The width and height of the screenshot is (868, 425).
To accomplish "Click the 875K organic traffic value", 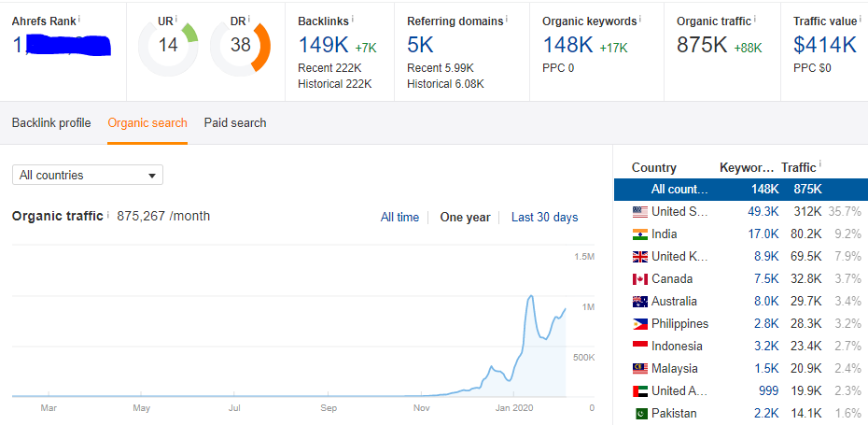I will (x=702, y=45).
